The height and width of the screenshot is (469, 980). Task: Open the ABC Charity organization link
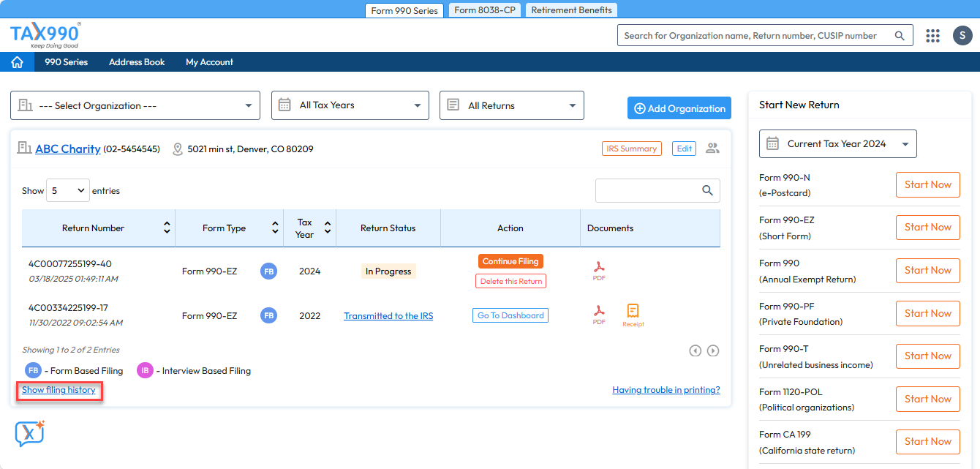[x=68, y=149]
